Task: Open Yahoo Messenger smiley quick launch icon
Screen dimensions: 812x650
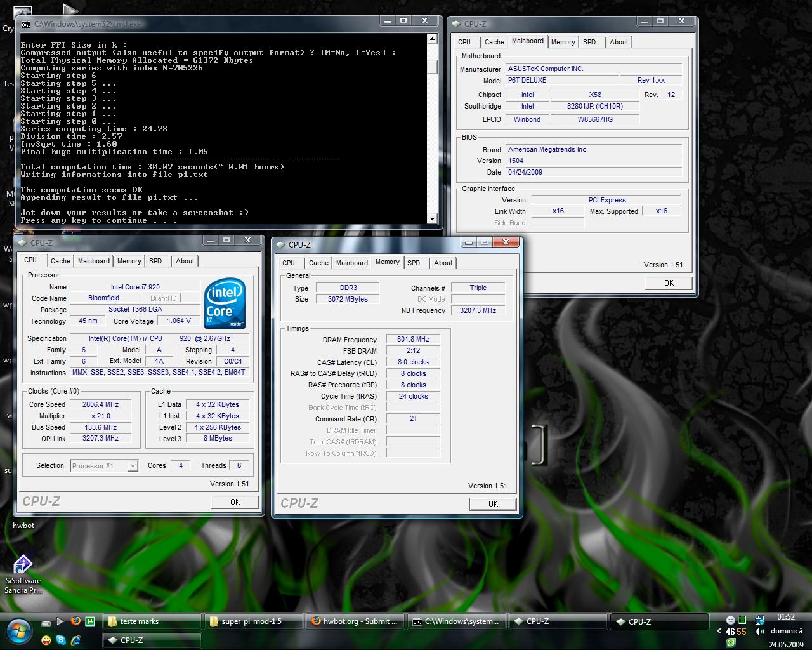Action: pyautogui.click(x=46, y=640)
